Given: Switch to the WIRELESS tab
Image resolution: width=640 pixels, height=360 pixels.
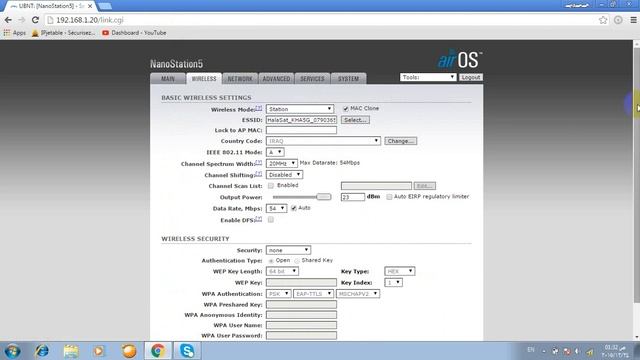Looking at the screenshot, I should pyautogui.click(x=204, y=79).
